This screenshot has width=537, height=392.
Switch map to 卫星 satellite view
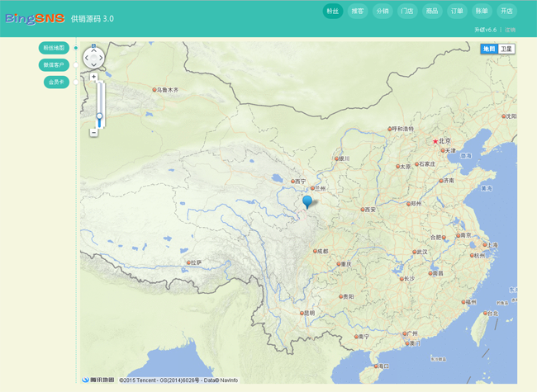click(x=506, y=49)
